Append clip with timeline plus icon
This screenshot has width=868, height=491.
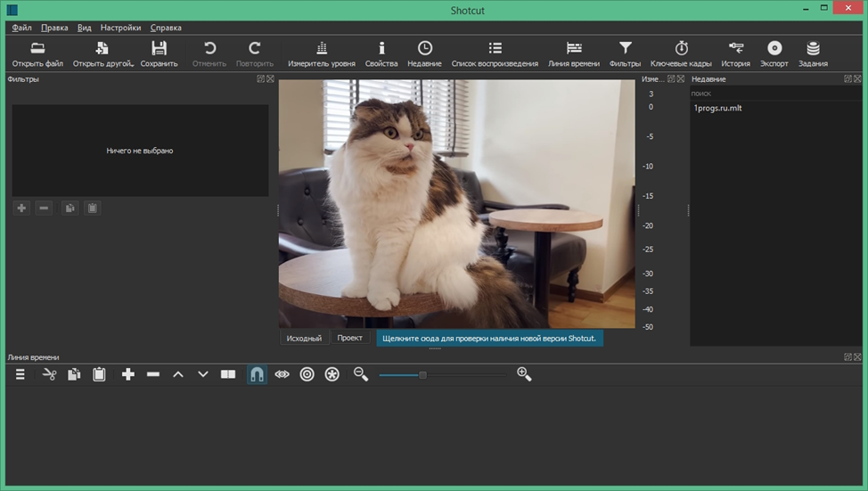click(x=128, y=375)
